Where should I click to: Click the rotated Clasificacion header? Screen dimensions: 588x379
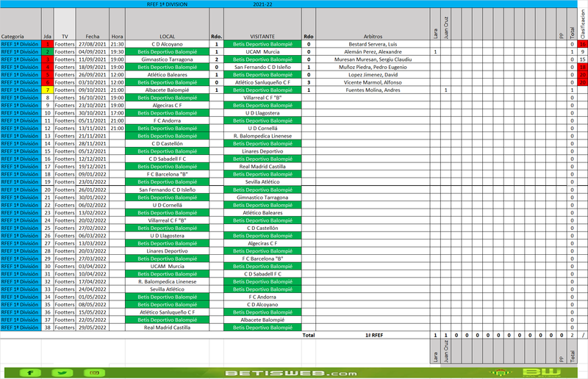tap(583, 24)
